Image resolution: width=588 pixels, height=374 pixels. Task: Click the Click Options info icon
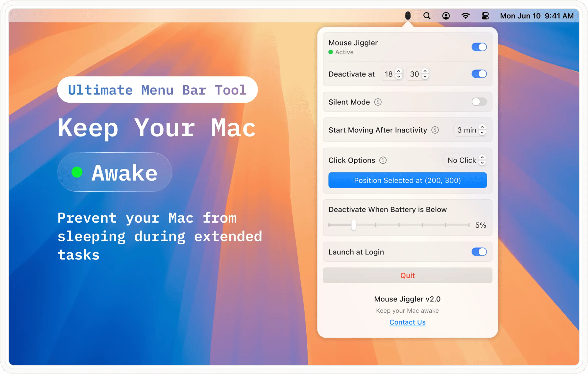tap(383, 160)
